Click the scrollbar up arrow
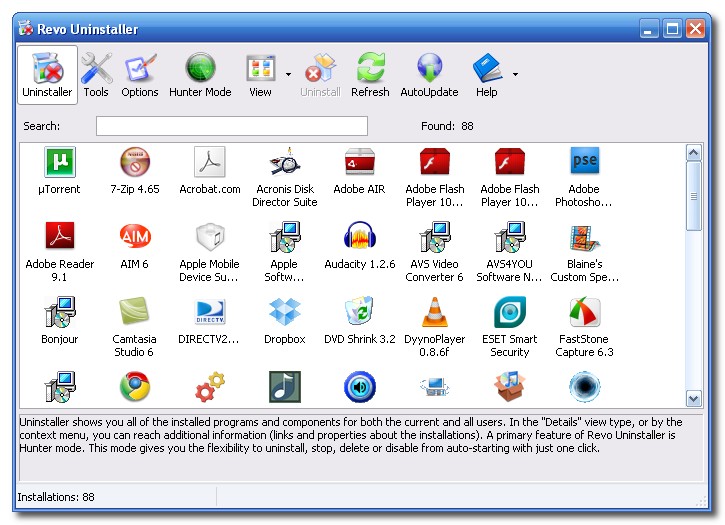The width and height of the screenshot is (725, 525). pyautogui.click(x=694, y=152)
